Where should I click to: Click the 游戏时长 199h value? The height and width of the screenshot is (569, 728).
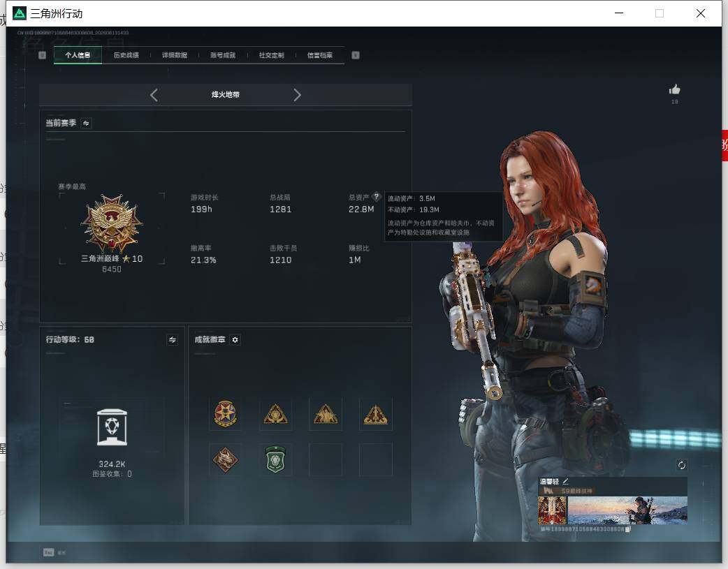[x=201, y=209]
